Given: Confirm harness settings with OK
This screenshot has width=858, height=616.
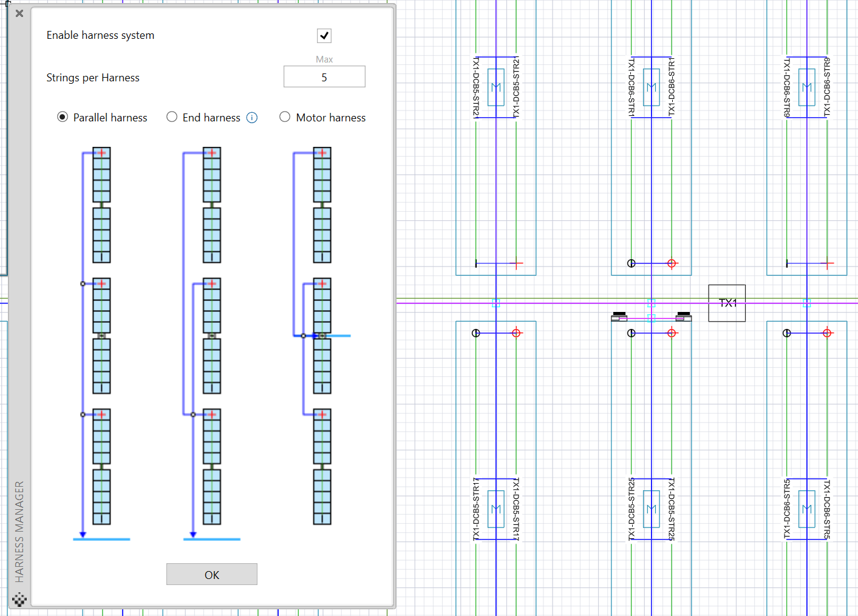Looking at the screenshot, I should point(212,574).
